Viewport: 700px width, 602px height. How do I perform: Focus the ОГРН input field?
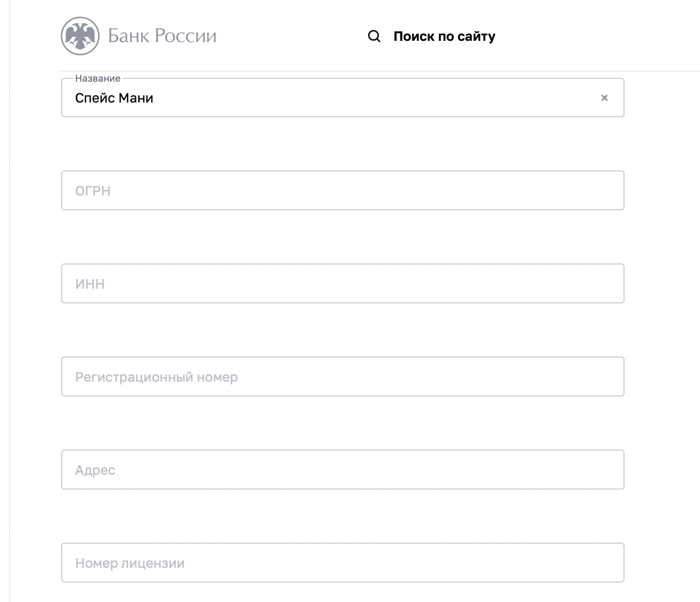(x=343, y=190)
